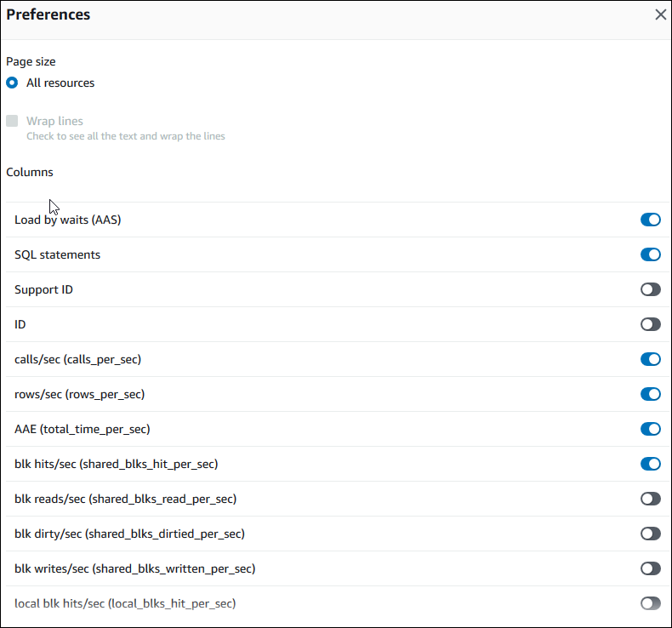Close the Preferences dialog
Image resolution: width=672 pixels, height=628 pixels.
(x=660, y=14)
